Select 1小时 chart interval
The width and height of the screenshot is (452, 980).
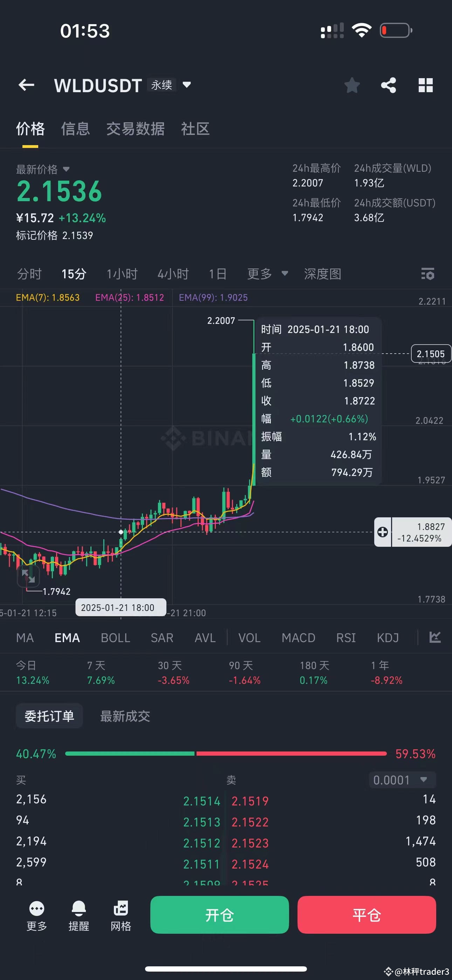[x=122, y=273]
